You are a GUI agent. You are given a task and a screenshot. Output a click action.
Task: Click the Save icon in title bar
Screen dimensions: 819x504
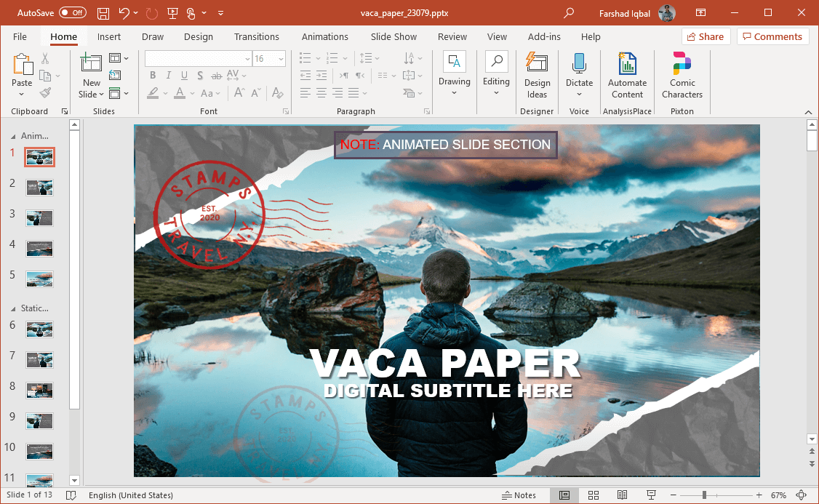click(103, 13)
